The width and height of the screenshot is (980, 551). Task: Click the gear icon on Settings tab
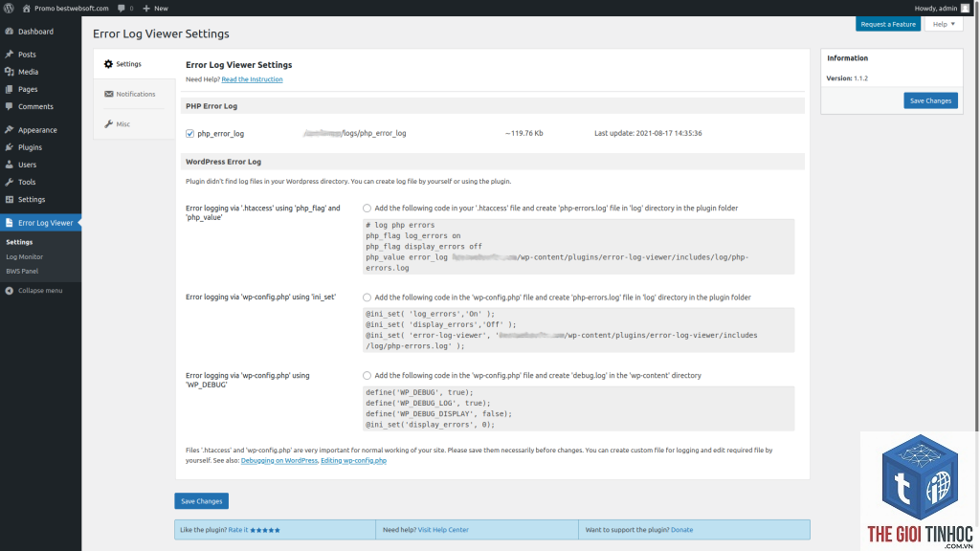tap(109, 64)
